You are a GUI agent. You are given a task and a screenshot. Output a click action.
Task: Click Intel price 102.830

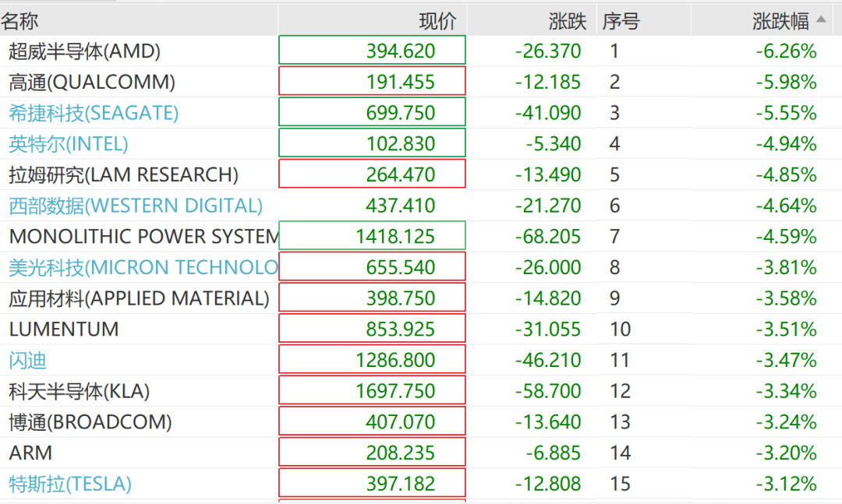[x=401, y=144]
